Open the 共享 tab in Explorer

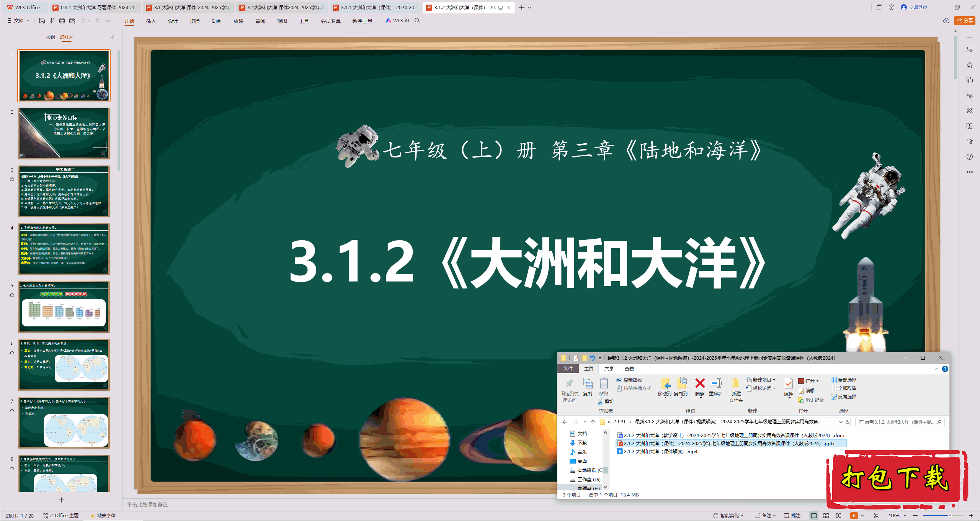[x=609, y=369]
